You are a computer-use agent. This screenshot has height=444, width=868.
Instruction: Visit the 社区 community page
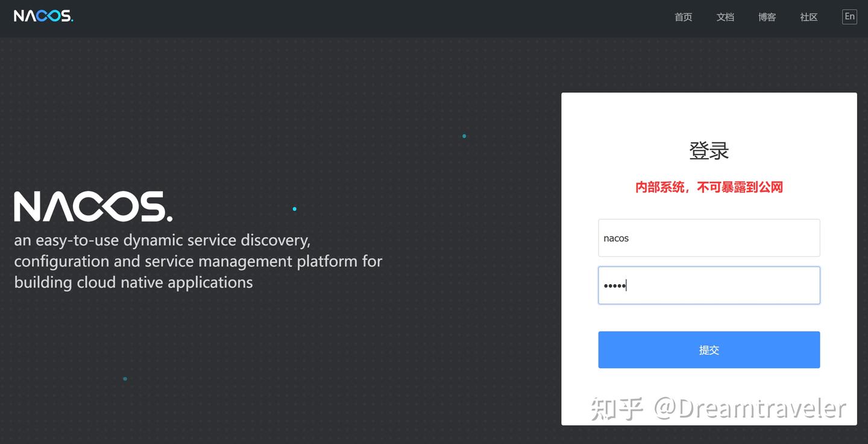click(x=808, y=17)
